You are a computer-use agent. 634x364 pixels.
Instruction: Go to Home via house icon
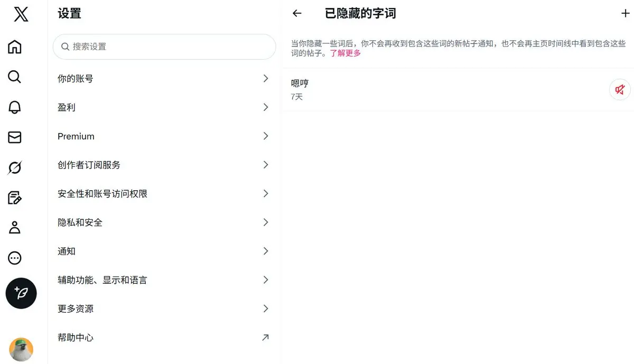(15, 47)
